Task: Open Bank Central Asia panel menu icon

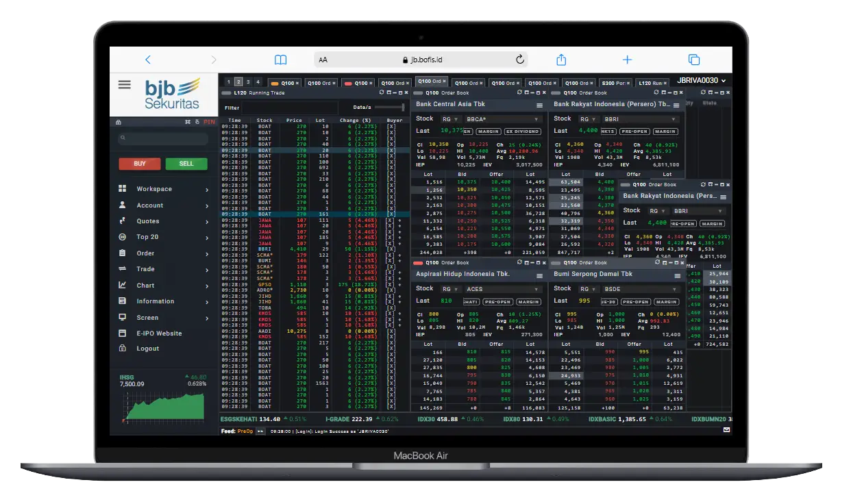Action: [x=539, y=105]
